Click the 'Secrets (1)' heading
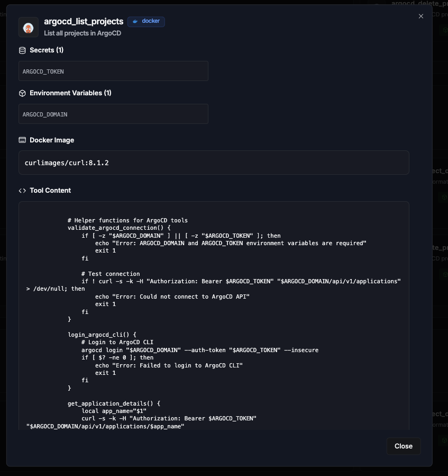Image resolution: width=448 pixels, height=476 pixels. tap(47, 50)
